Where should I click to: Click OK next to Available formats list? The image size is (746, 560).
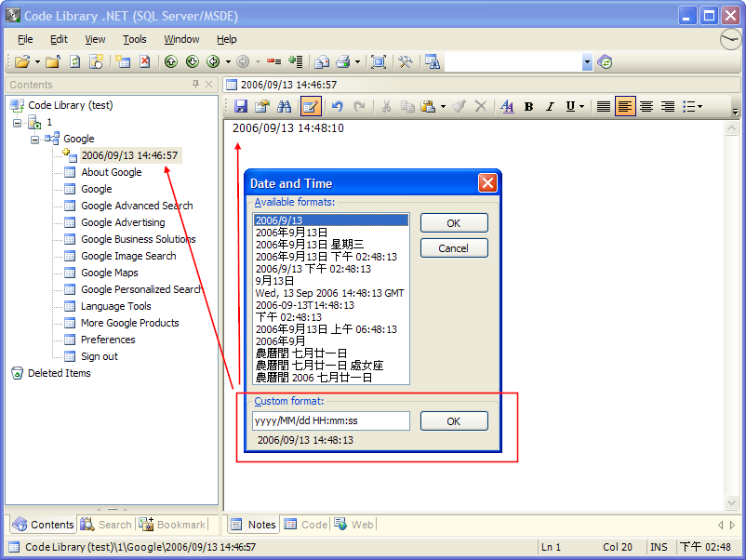pos(454,223)
